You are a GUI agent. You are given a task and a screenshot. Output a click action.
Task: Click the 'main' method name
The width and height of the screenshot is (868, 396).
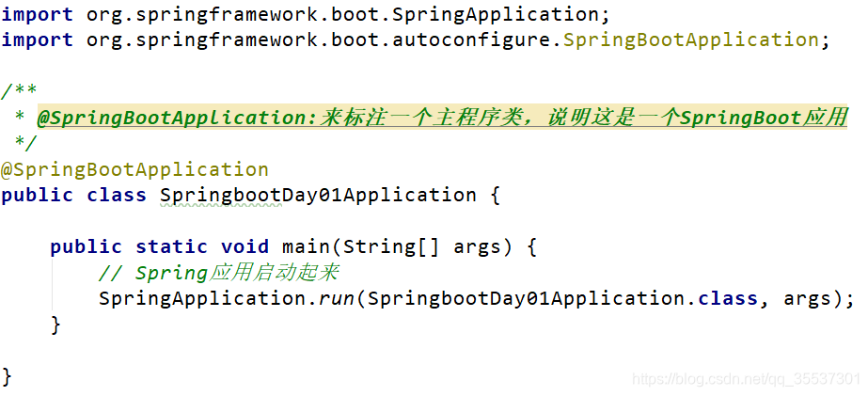tap(306, 247)
